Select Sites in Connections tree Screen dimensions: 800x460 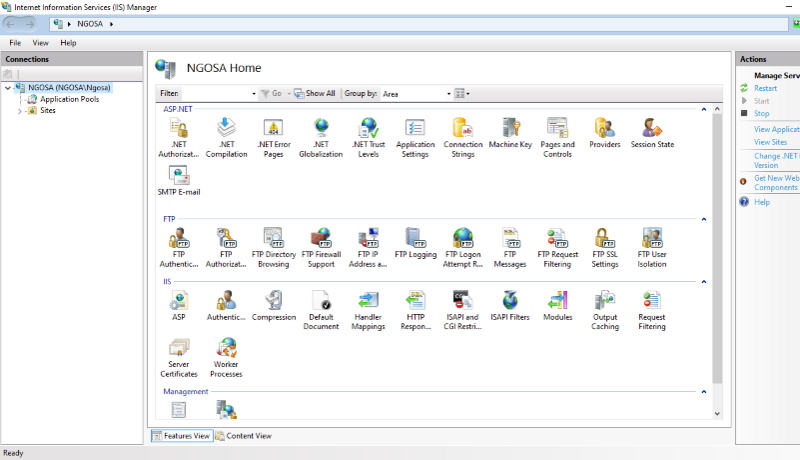[x=47, y=110]
